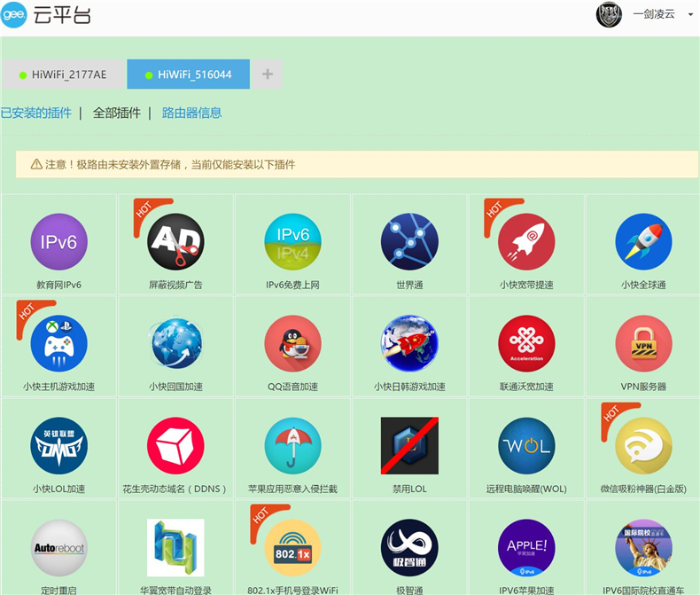The image size is (700, 595).
Task: Select the 联通沃宽加速 Unicom icon
Action: point(526,343)
